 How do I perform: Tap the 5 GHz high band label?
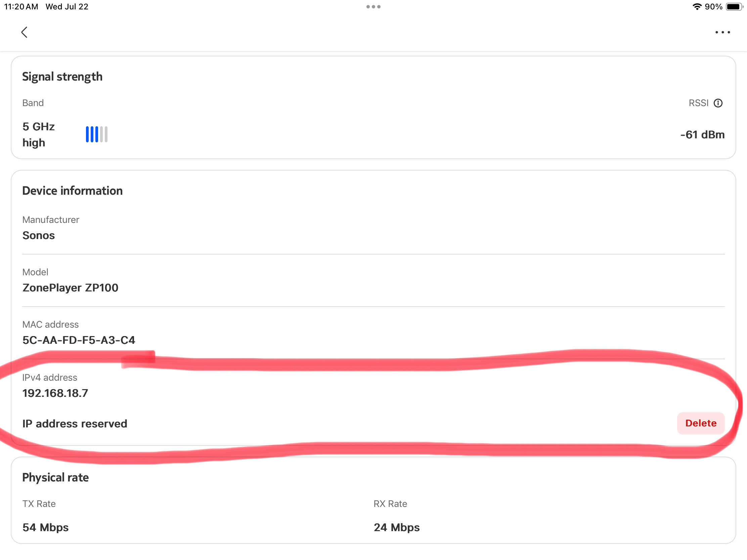[39, 134]
